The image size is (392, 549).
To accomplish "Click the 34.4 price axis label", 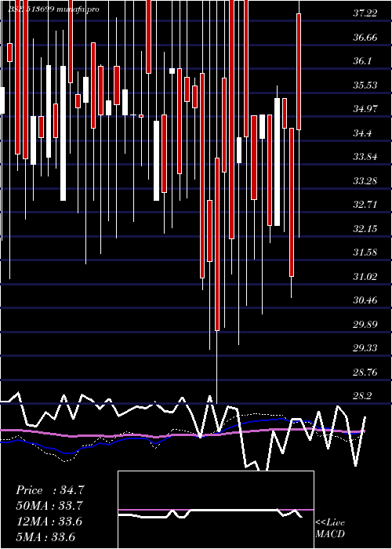I will point(362,133).
